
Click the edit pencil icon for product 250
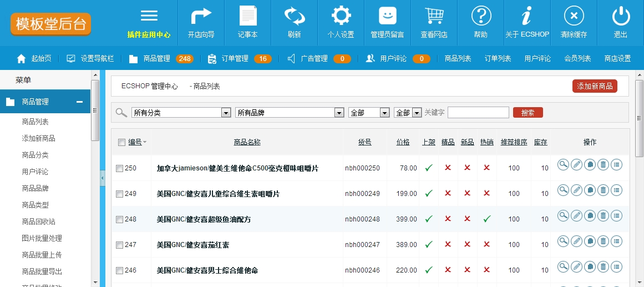(577, 164)
